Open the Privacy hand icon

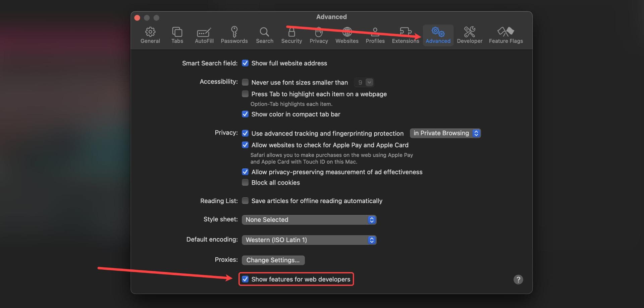pos(319,32)
